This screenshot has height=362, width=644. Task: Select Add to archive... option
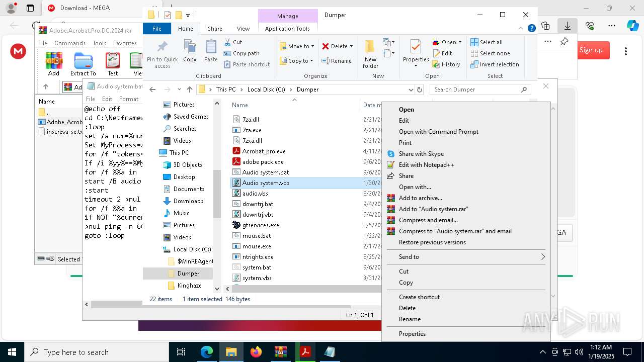coord(421,198)
